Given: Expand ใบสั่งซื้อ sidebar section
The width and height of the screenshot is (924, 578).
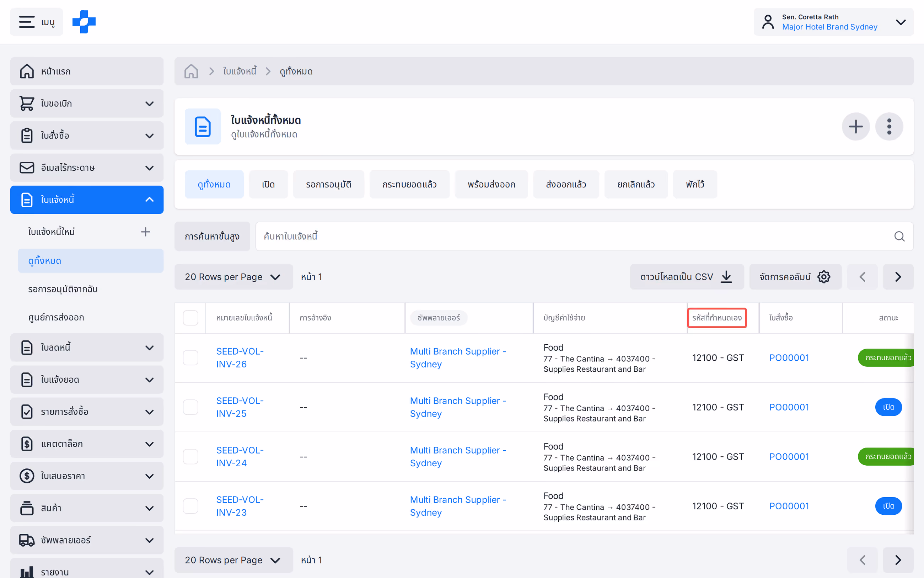Looking at the screenshot, I should point(87,135).
